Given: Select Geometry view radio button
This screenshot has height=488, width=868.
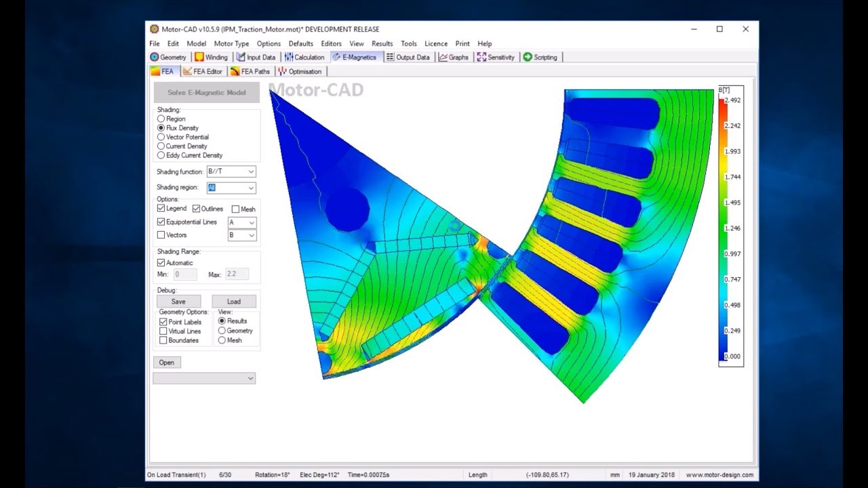Looking at the screenshot, I should click(x=222, y=331).
